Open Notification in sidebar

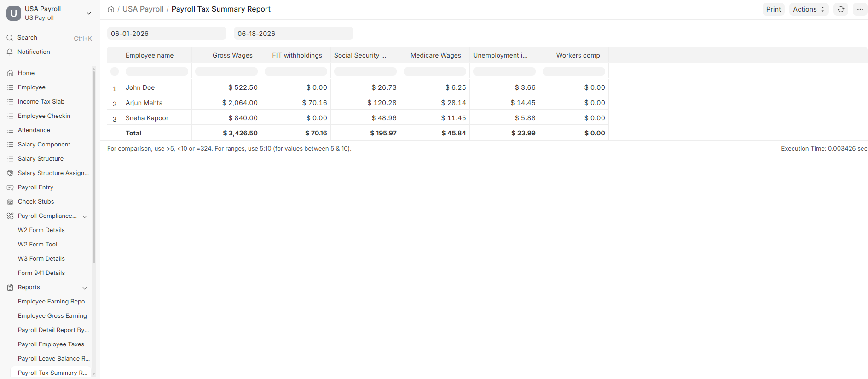[x=49, y=52]
